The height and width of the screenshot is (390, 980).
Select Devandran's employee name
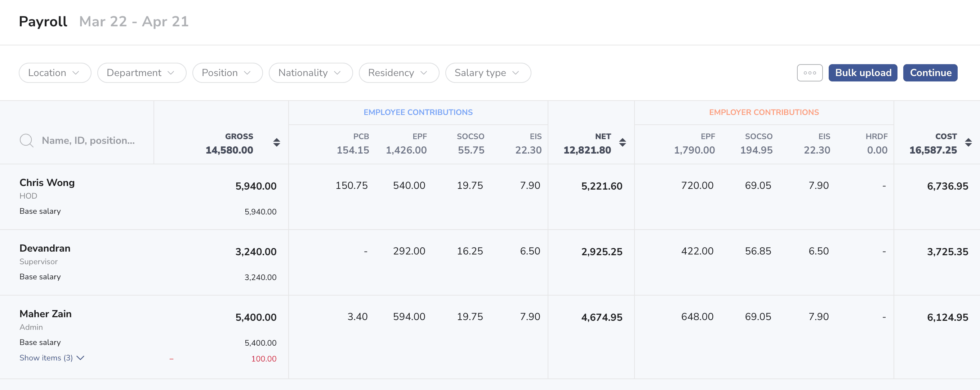coord(45,248)
